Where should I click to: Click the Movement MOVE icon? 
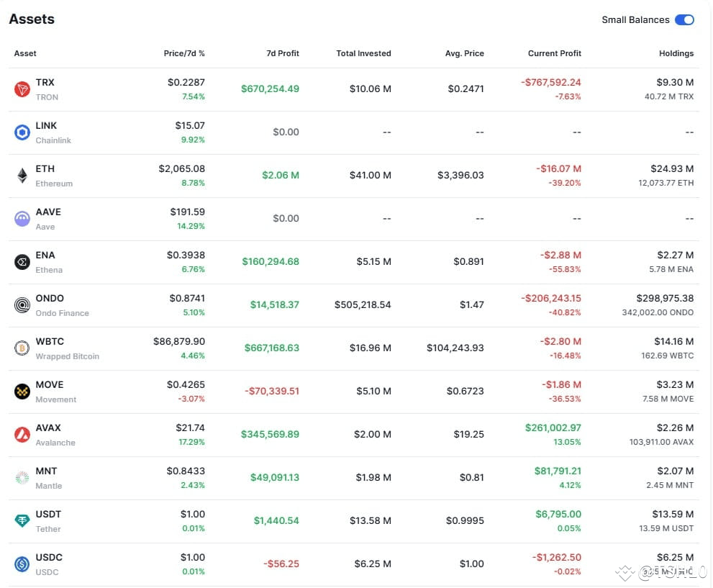click(x=22, y=392)
